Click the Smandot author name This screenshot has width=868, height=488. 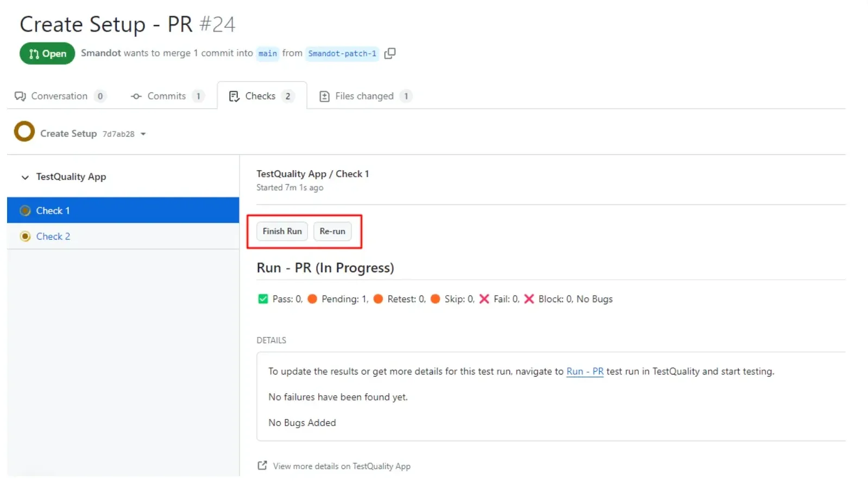[x=101, y=53]
